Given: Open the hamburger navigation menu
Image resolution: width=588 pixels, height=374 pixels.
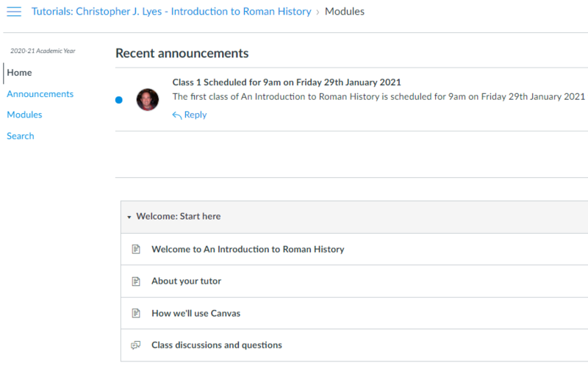Looking at the screenshot, I should (x=14, y=12).
